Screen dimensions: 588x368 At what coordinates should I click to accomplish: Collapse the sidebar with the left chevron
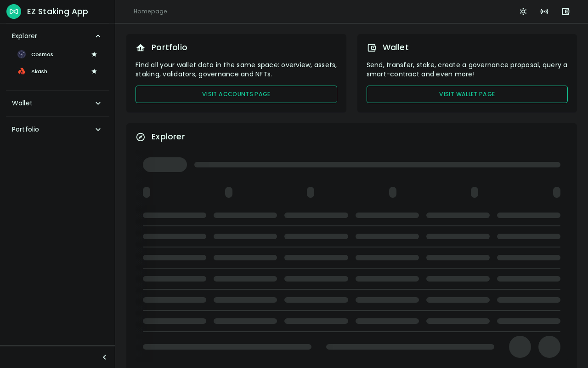[x=104, y=357]
